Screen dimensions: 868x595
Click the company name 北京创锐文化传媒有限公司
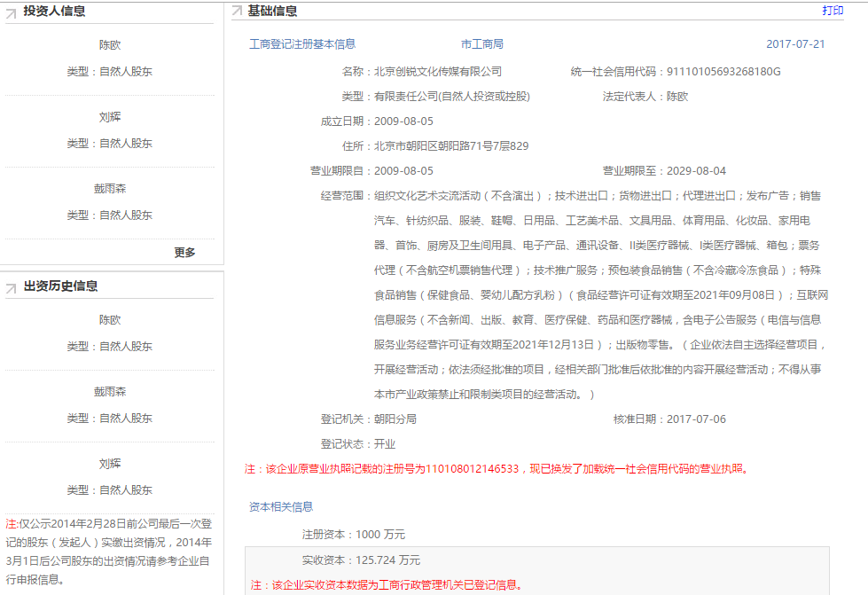tap(438, 72)
